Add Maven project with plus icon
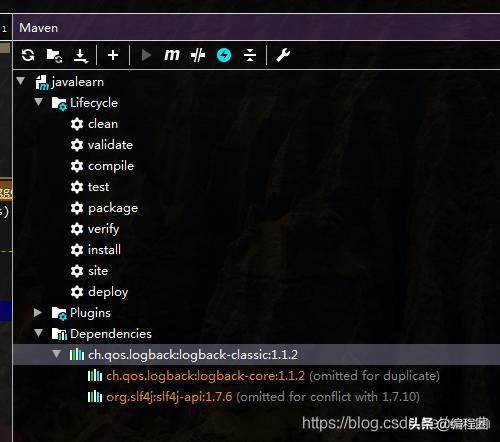The height and width of the screenshot is (442, 500). [x=113, y=55]
